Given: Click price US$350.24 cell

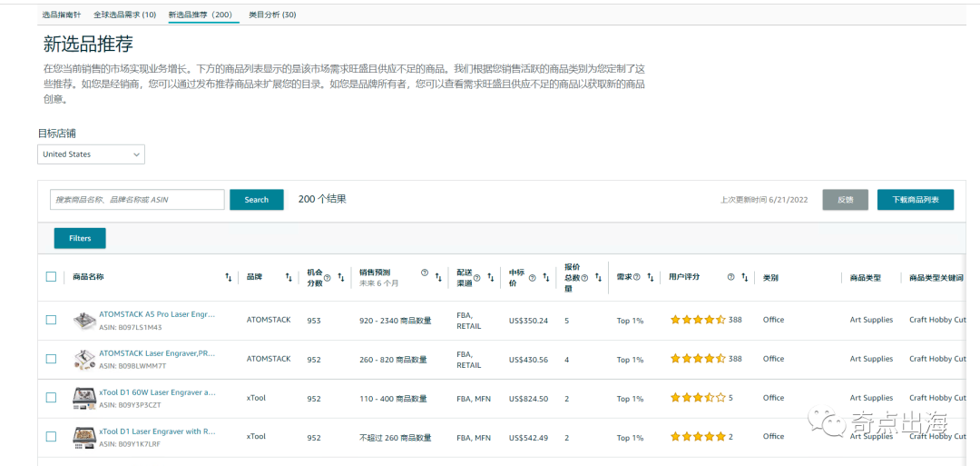Looking at the screenshot, I should click(529, 321).
